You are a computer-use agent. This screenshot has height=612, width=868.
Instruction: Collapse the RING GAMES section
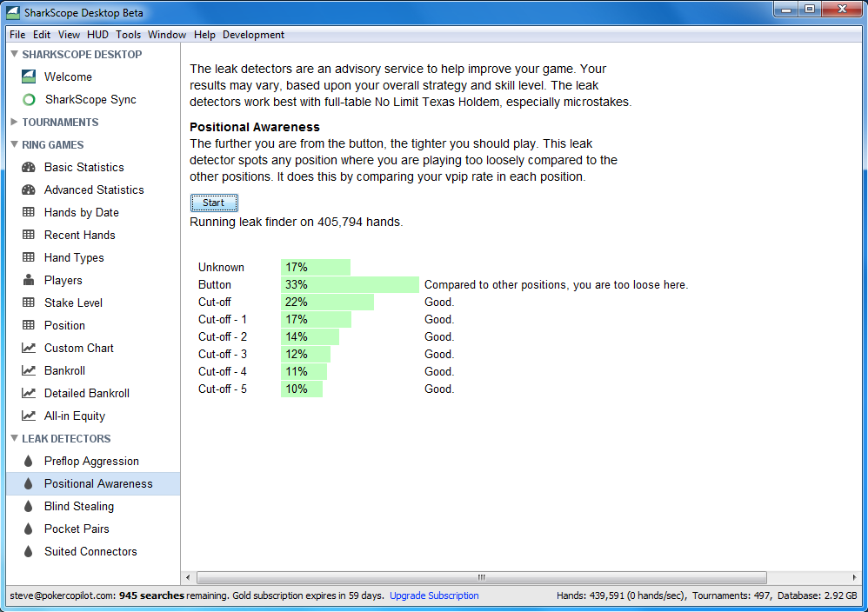[15, 144]
